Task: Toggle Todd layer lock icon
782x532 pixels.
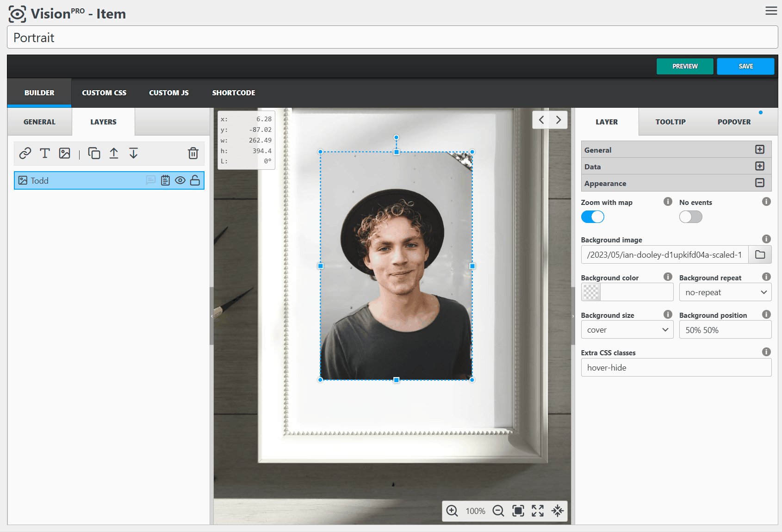Action: point(195,180)
